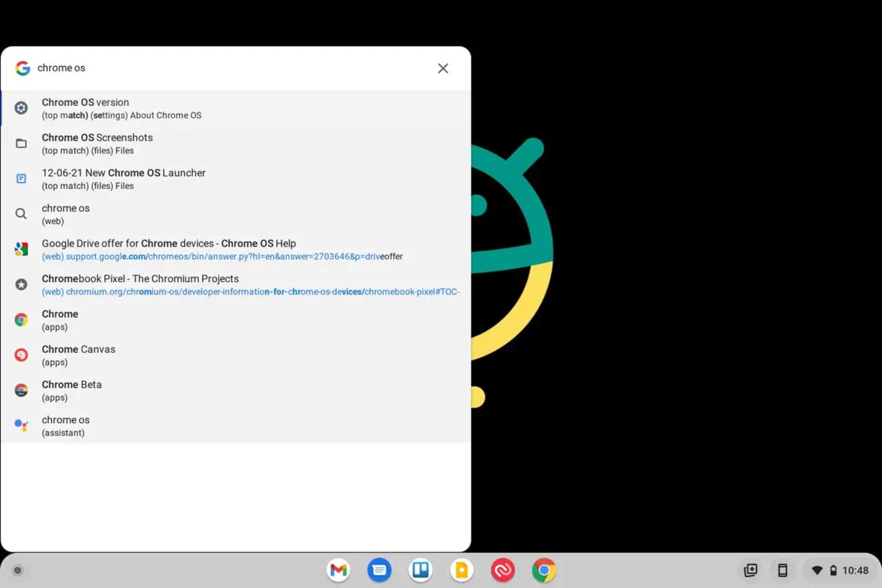Open Trello from the shelf
This screenshot has width=882, height=588.
coord(421,570)
